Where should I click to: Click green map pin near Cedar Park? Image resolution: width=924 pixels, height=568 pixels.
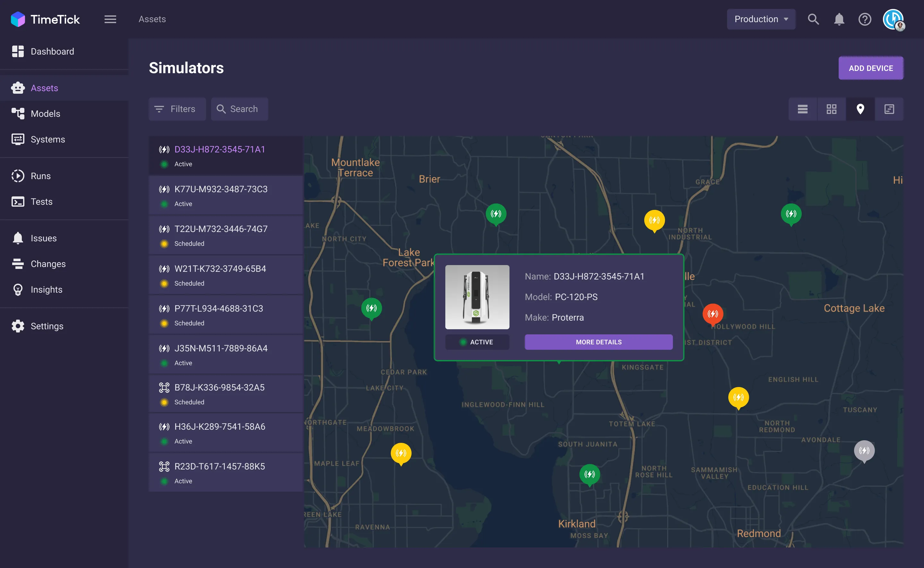(x=371, y=309)
